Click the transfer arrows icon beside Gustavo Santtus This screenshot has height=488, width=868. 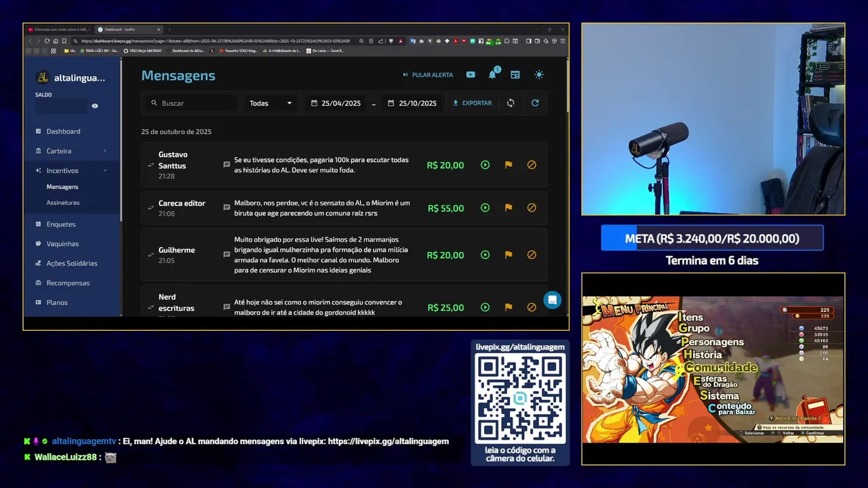click(151, 165)
